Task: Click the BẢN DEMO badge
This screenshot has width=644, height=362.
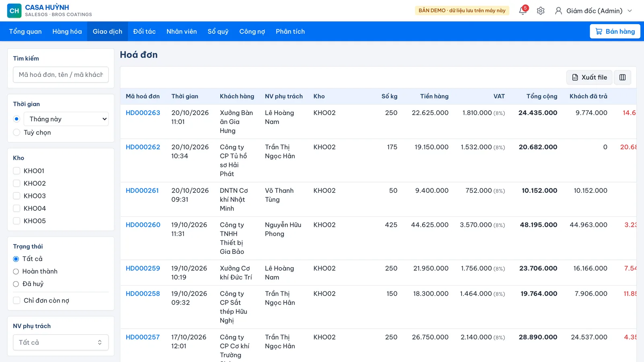Action: pos(462,10)
